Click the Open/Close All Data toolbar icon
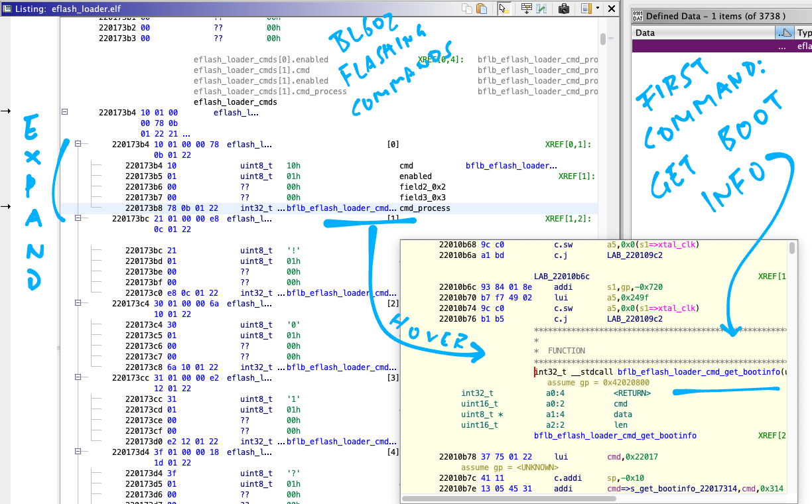812x504 pixels. (527, 9)
